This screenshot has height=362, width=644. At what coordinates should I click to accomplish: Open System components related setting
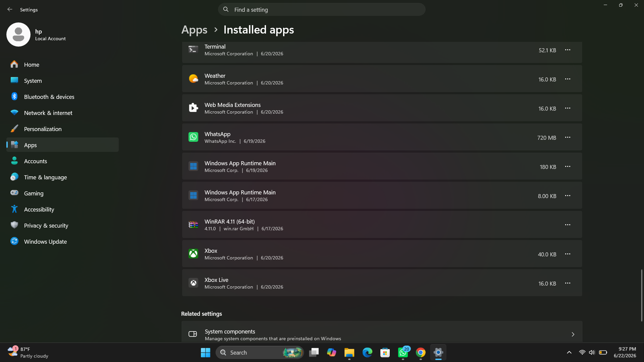[382, 332]
